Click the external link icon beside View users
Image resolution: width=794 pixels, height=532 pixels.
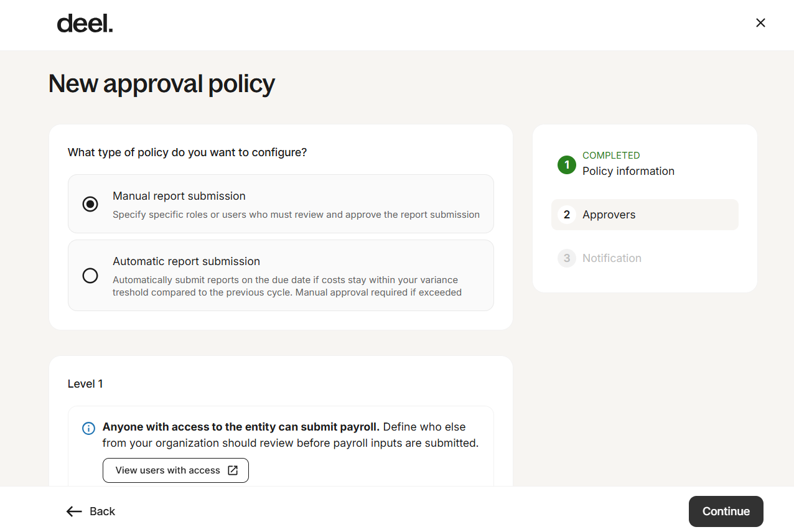coord(233,470)
